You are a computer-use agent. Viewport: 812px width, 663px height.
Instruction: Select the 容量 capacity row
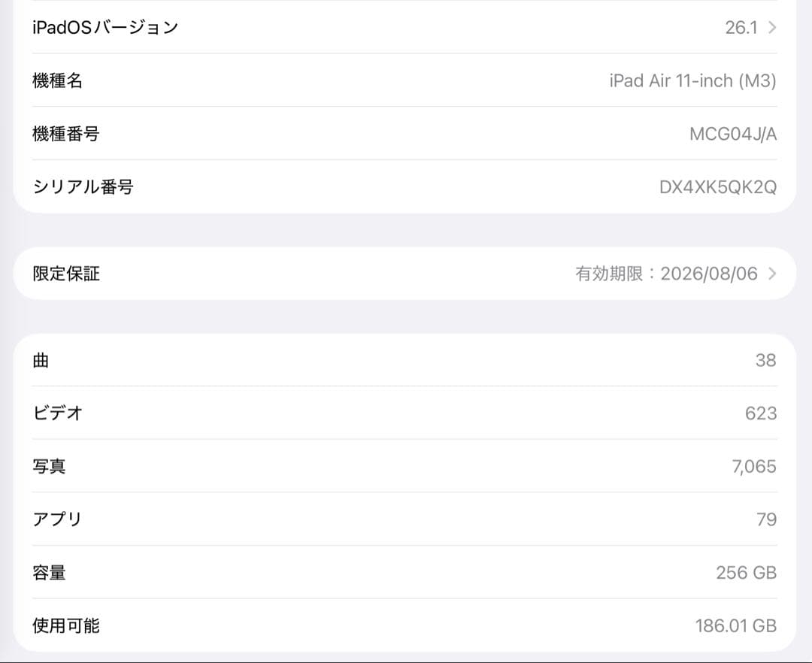coord(406,572)
